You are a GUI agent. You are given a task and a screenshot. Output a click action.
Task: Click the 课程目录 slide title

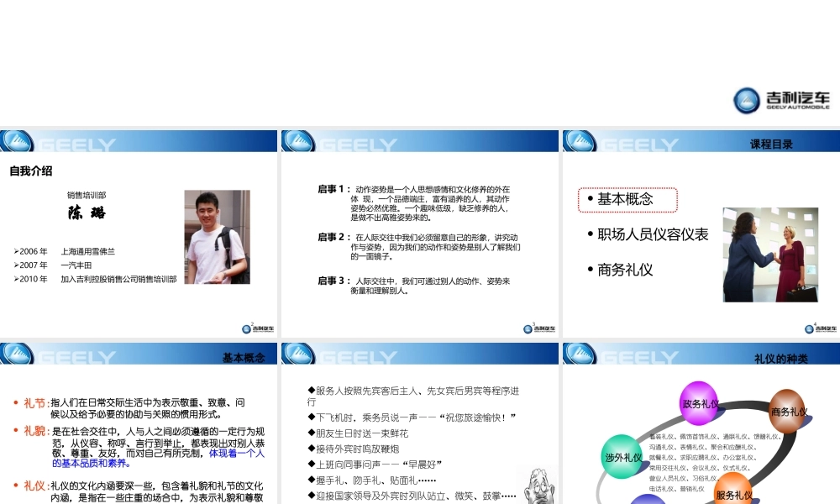[771, 144]
